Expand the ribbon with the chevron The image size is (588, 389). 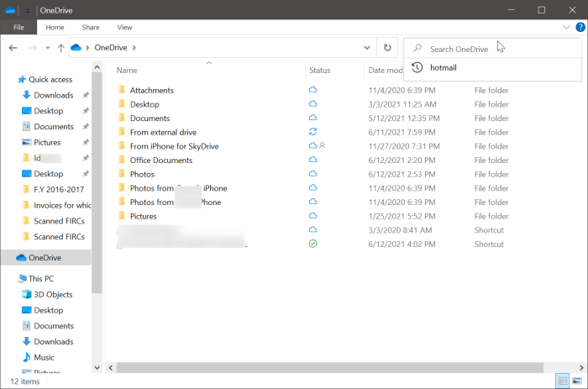tap(567, 27)
